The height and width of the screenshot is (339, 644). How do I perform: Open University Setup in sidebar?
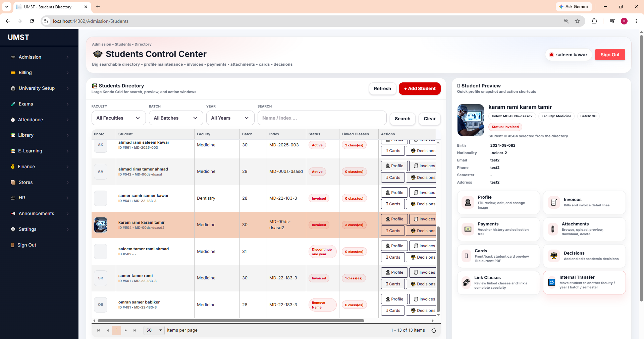pyautogui.click(x=39, y=88)
